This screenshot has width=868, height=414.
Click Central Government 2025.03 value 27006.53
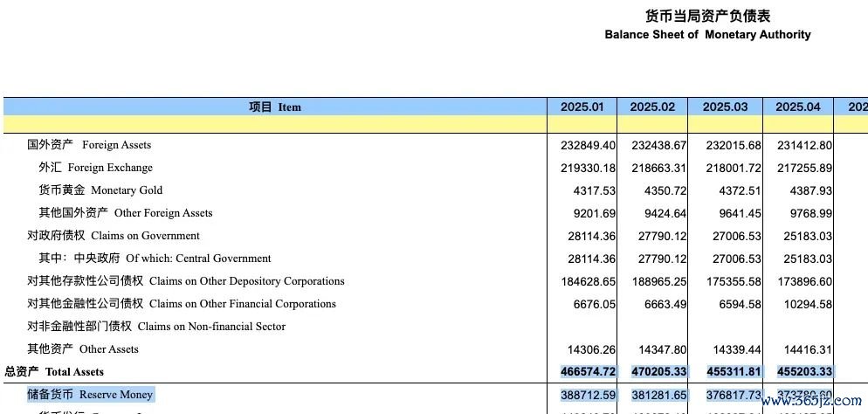point(737,259)
